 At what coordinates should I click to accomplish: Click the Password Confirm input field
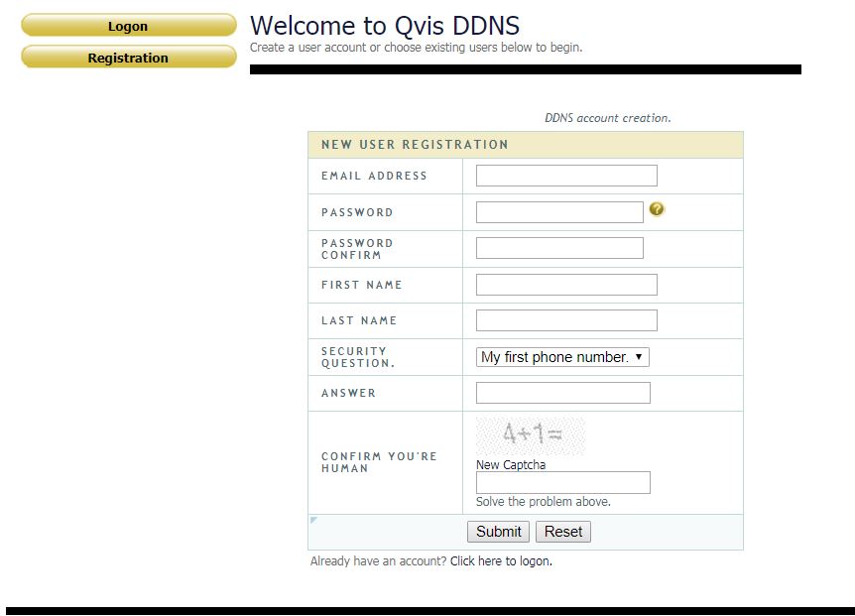click(x=558, y=247)
